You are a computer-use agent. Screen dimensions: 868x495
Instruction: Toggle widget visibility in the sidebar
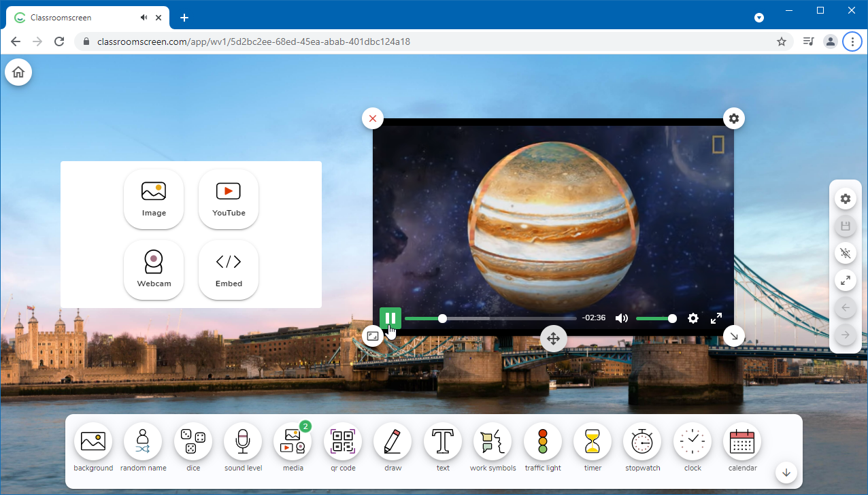[845, 253]
